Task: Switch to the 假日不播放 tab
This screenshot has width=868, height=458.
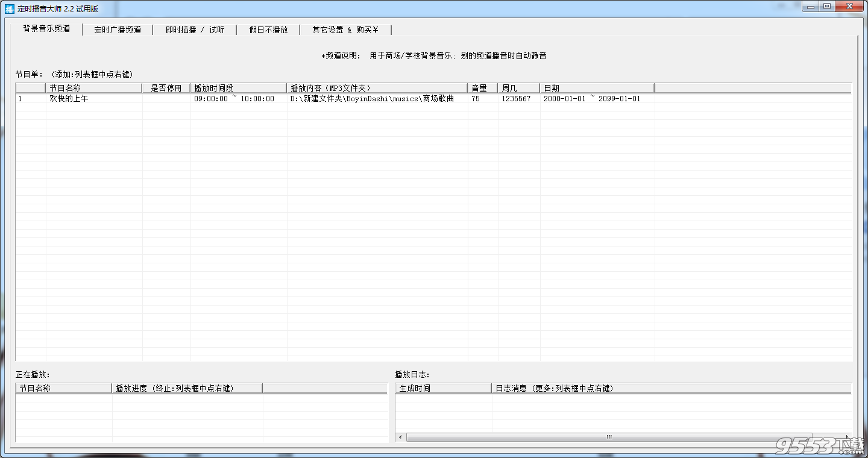Action: point(268,30)
